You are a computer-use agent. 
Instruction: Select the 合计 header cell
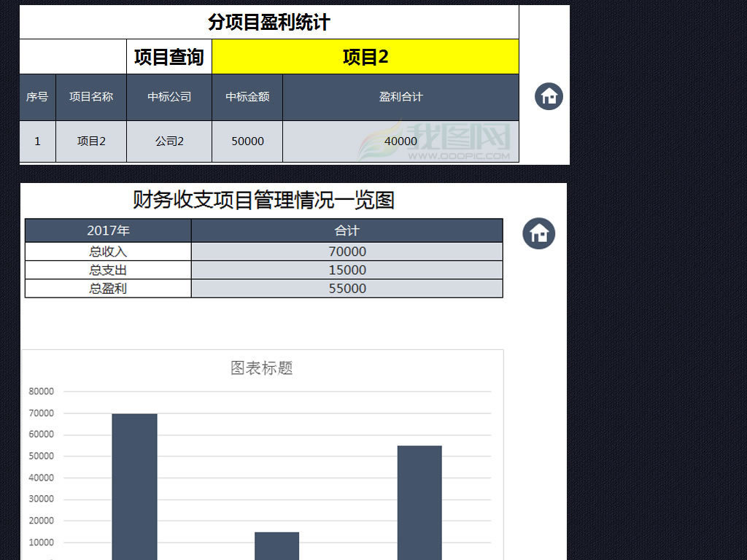point(347,230)
